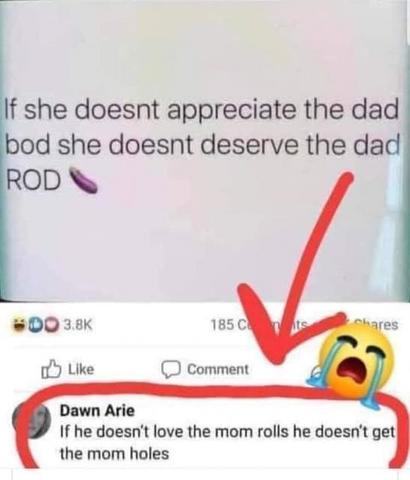The width and height of the screenshot is (410, 480).
Task: Open Dawn Arie's profile picture
Action: 32,422
